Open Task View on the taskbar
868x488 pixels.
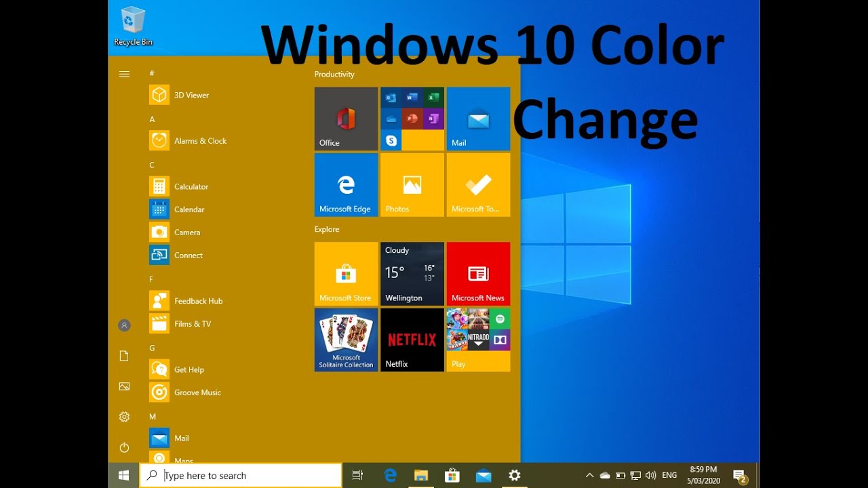[358, 476]
